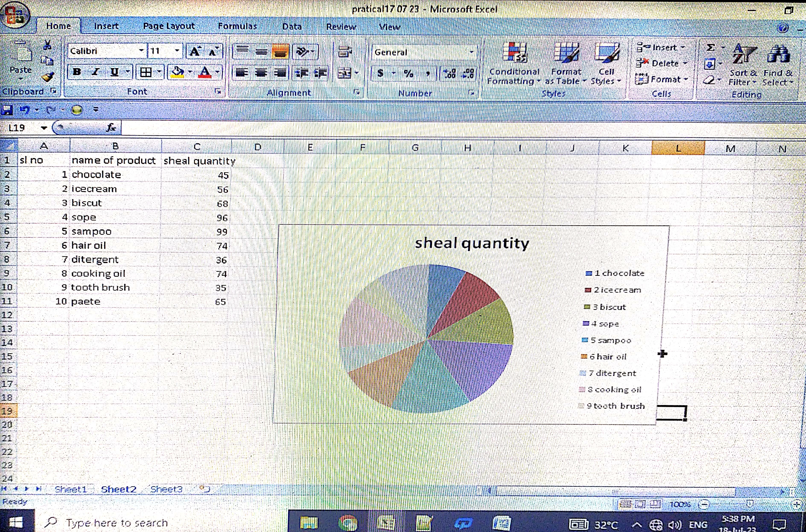Toggle Underline formatting button
This screenshot has height=532, width=806.
click(x=115, y=72)
